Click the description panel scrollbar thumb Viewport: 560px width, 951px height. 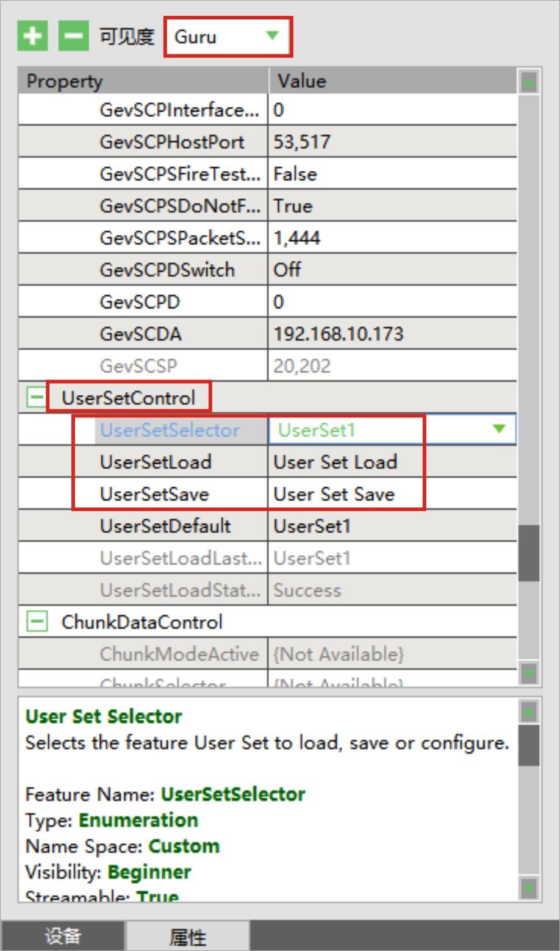tap(528, 745)
